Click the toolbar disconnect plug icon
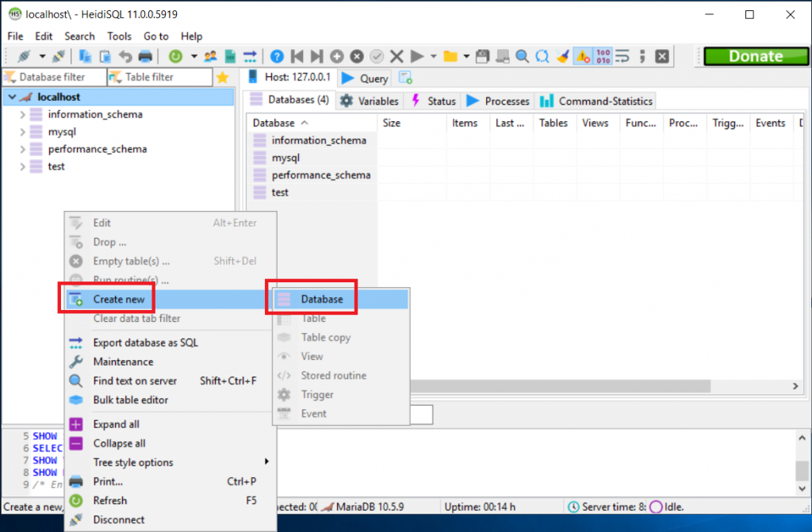This screenshot has height=532, width=812. pyautogui.click(x=59, y=56)
